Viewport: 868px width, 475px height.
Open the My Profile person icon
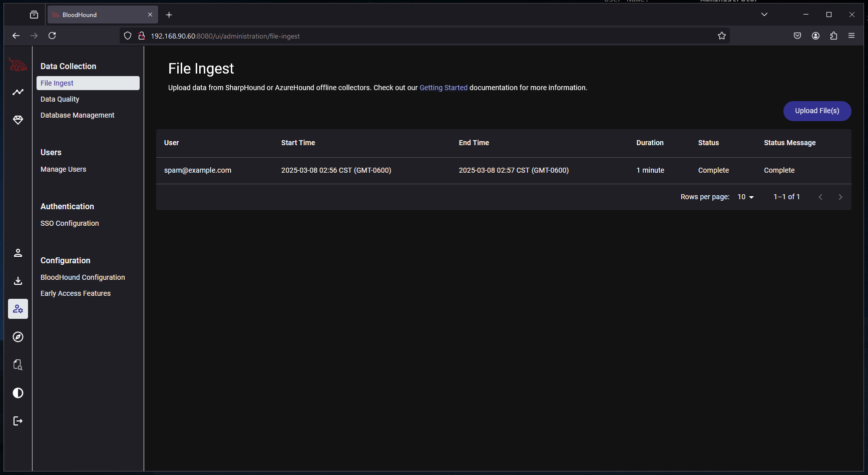click(x=18, y=253)
